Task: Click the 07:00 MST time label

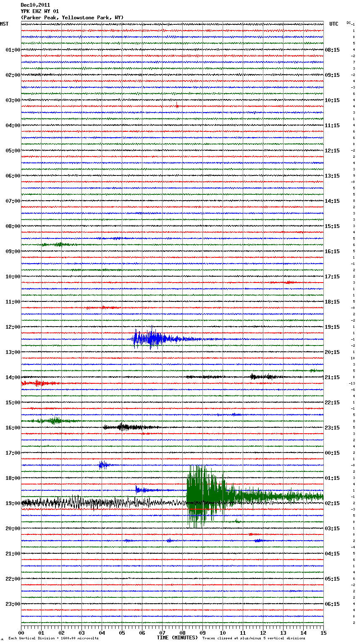Action: pos(13,201)
